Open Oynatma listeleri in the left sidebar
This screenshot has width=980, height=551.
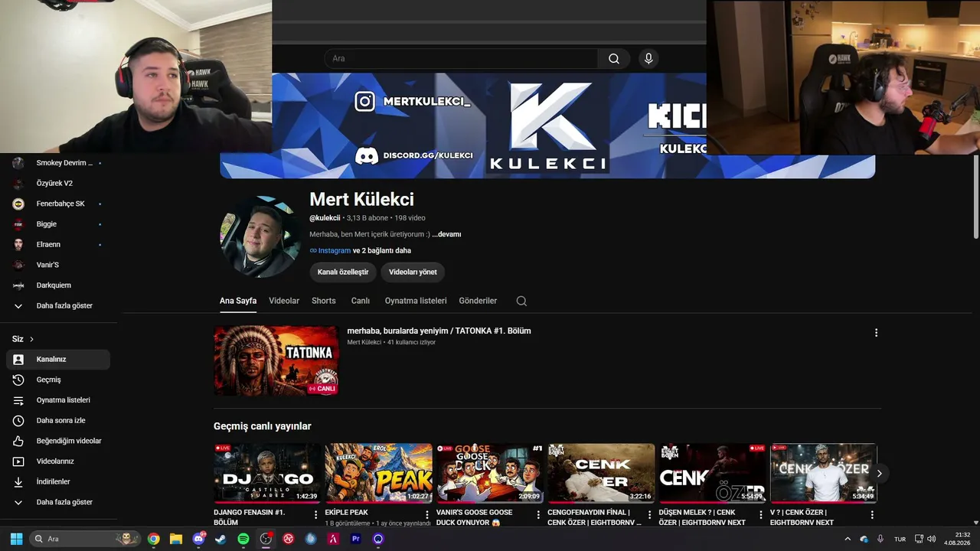pos(58,400)
